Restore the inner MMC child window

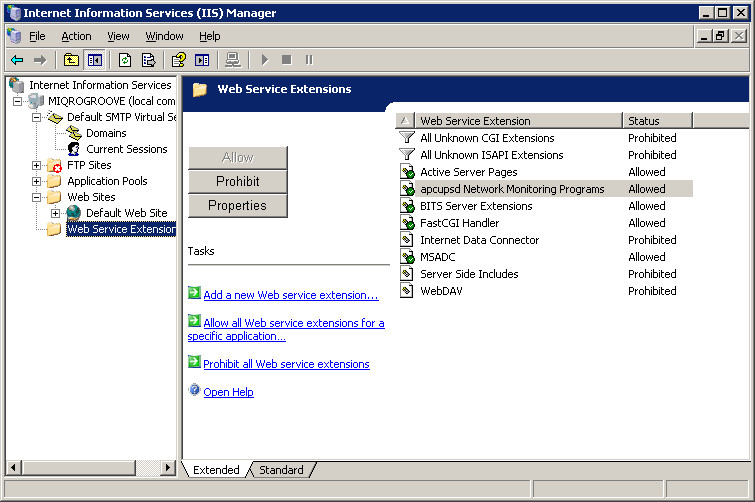point(720,36)
